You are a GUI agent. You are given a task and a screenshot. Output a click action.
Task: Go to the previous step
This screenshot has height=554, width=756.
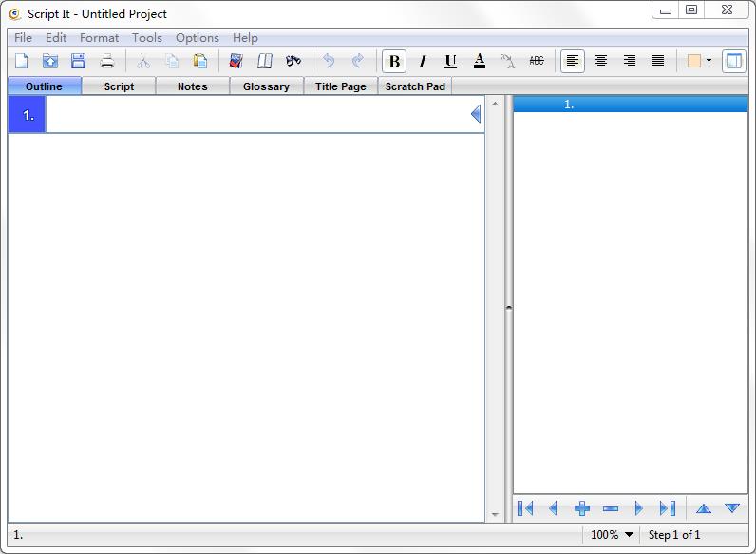pos(554,508)
